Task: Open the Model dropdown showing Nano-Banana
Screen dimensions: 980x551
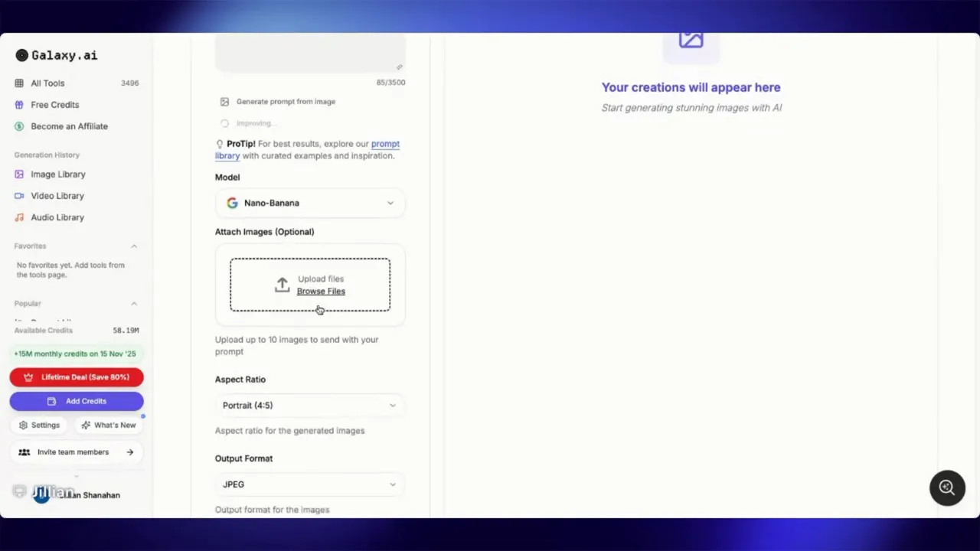Action: [x=309, y=202]
